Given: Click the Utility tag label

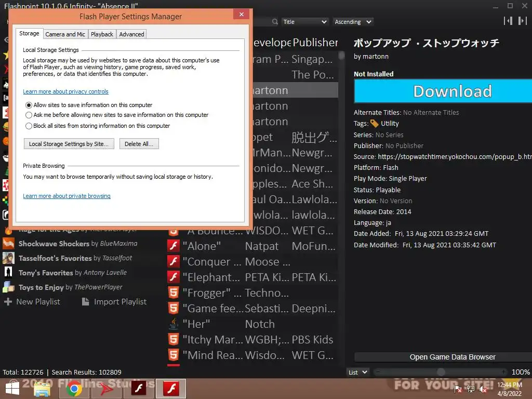Looking at the screenshot, I should coord(390,124).
